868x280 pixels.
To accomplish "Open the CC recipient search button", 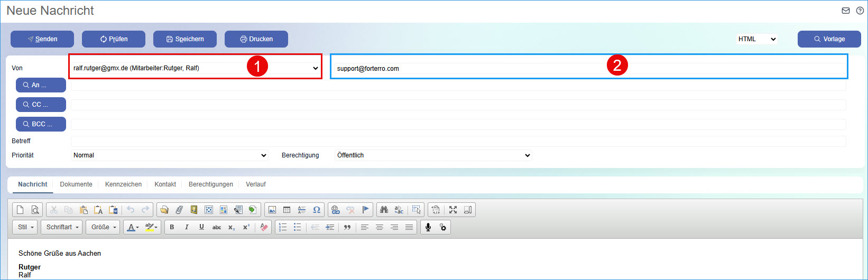I will tap(41, 105).
